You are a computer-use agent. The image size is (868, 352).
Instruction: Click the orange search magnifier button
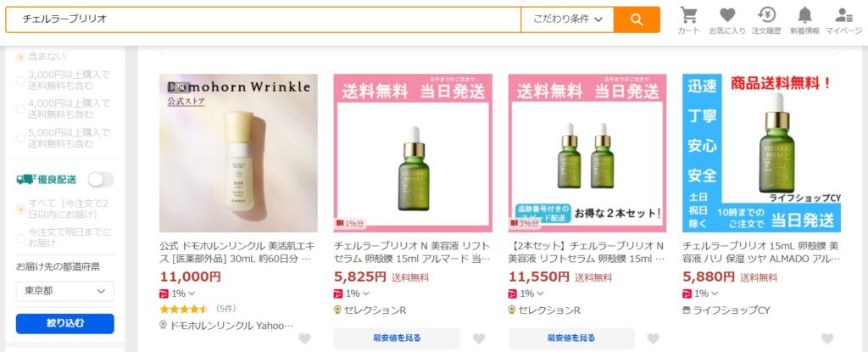(x=637, y=20)
